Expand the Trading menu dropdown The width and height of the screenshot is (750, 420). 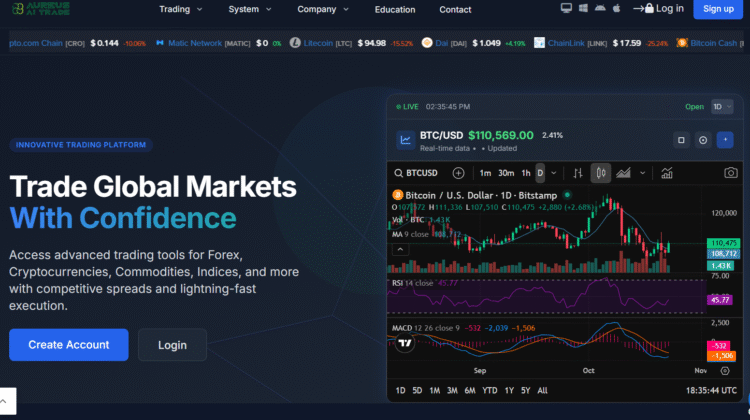(180, 9)
